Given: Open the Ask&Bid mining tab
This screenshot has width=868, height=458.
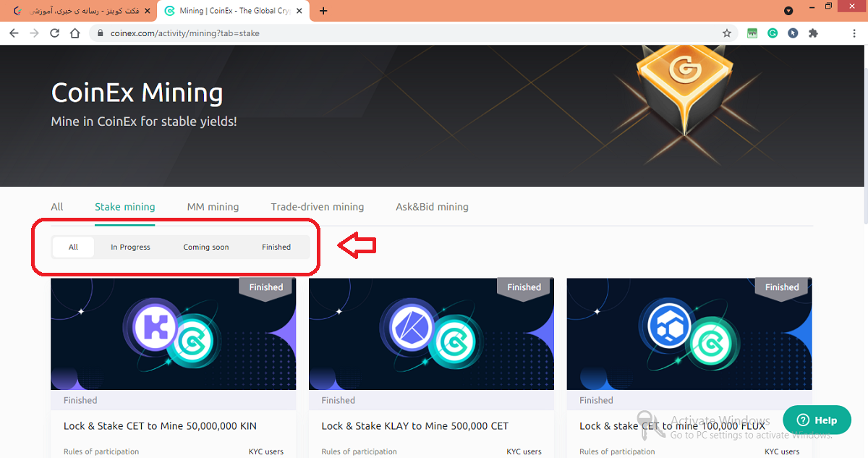Looking at the screenshot, I should (432, 207).
